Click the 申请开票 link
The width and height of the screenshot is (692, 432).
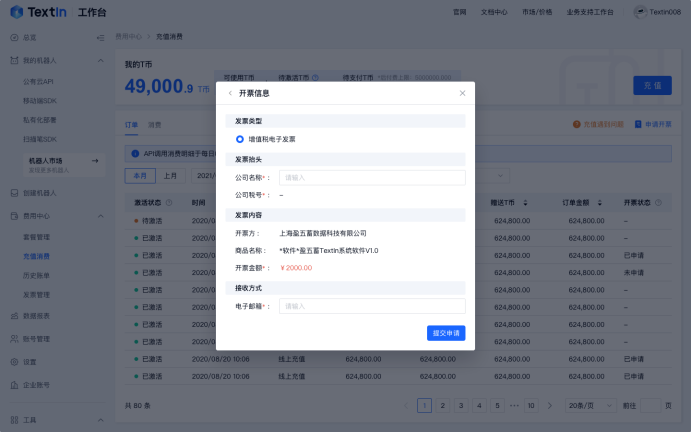(x=653, y=124)
